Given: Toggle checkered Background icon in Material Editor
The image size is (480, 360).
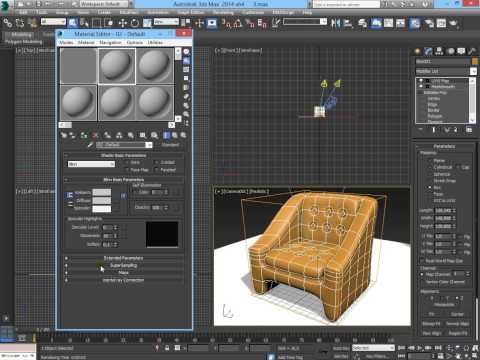Looking at the screenshot, I should pyautogui.click(x=186, y=69).
